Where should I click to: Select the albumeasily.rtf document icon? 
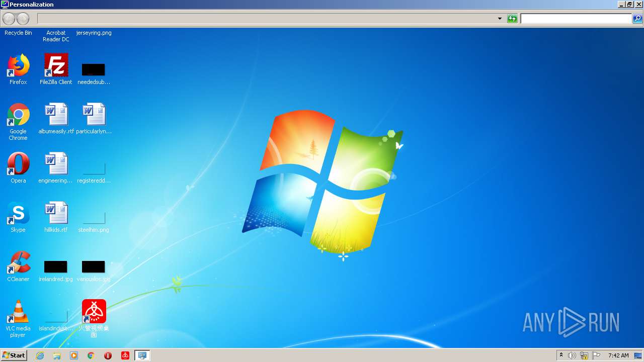(x=56, y=115)
